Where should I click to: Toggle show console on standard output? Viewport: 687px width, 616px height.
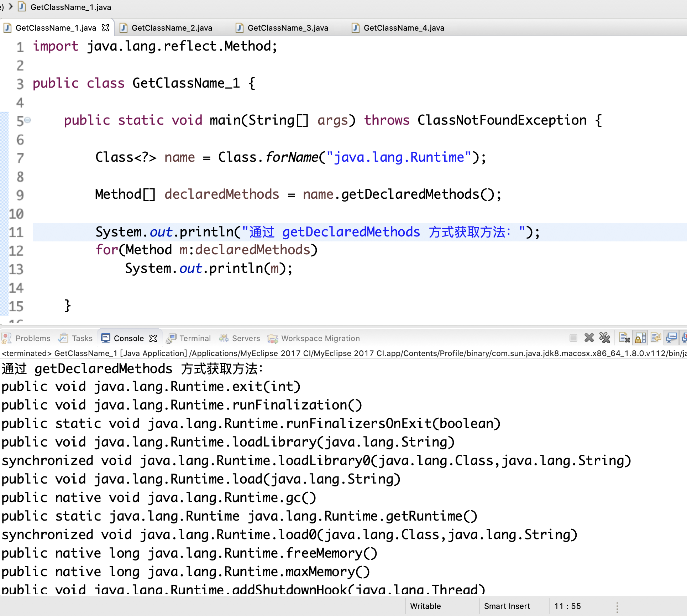click(671, 338)
